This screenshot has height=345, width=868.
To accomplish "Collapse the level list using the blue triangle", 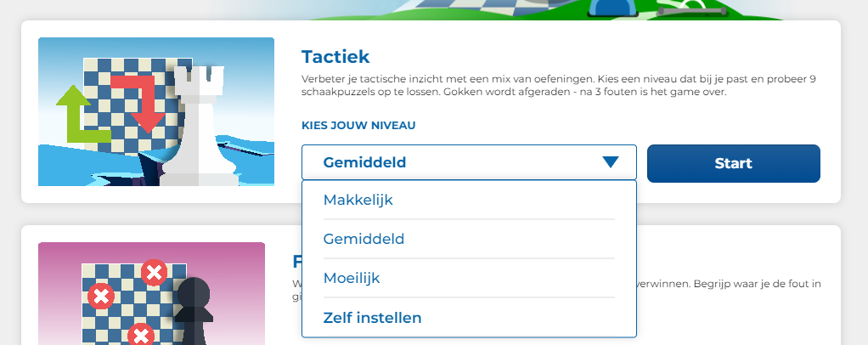I will (x=611, y=162).
